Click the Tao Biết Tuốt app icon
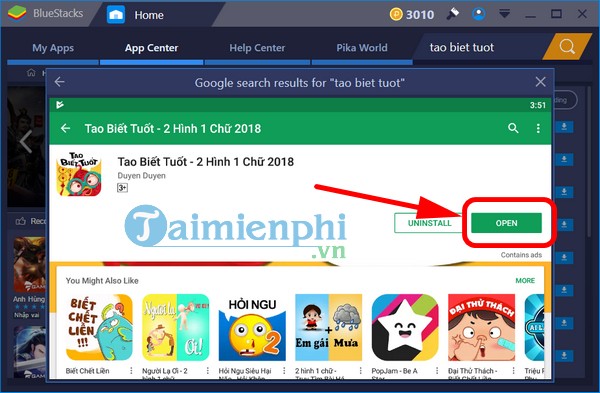The width and height of the screenshot is (600, 393). [x=79, y=174]
